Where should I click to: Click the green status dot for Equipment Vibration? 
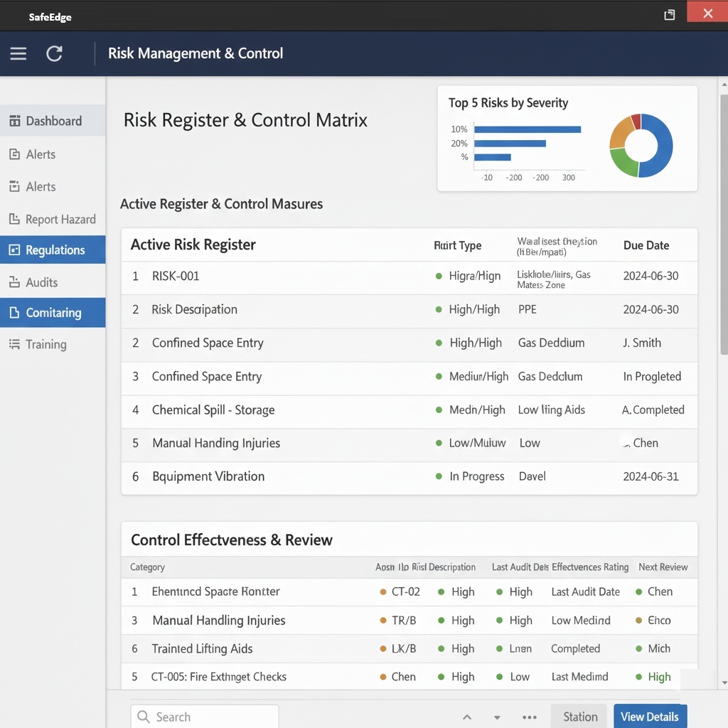point(439,476)
